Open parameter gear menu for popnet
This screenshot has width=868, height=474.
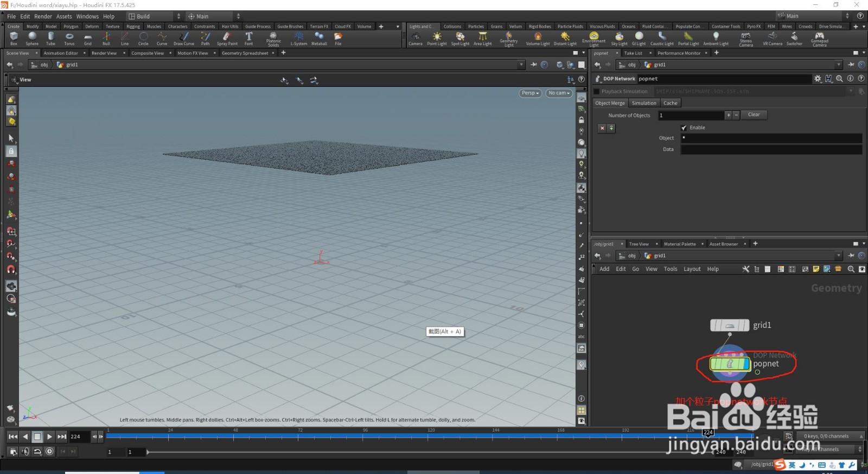click(x=818, y=79)
